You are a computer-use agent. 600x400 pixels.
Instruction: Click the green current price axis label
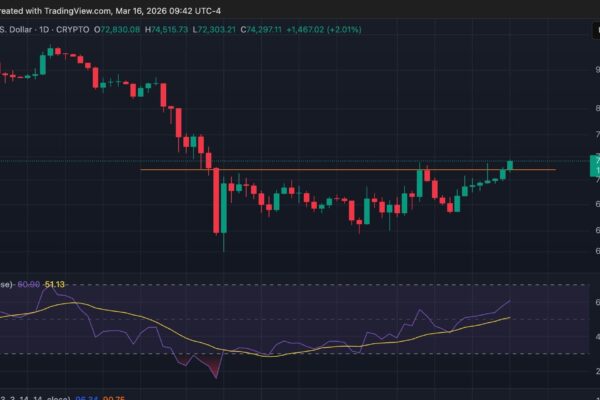pos(597,160)
